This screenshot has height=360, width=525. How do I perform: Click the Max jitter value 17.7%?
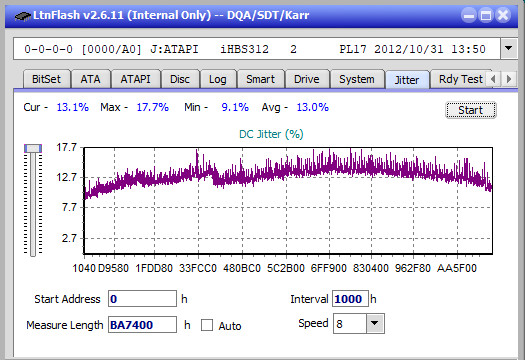click(x=152, y=107)
